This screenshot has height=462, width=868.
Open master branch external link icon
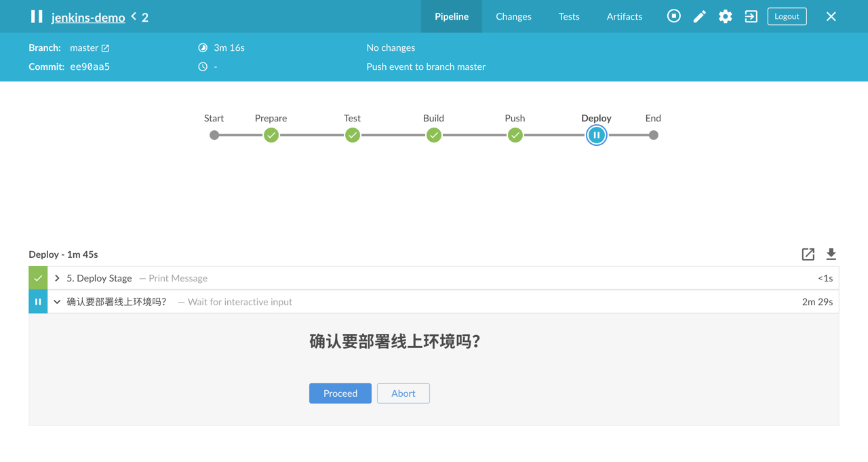(x=105, y=48)
